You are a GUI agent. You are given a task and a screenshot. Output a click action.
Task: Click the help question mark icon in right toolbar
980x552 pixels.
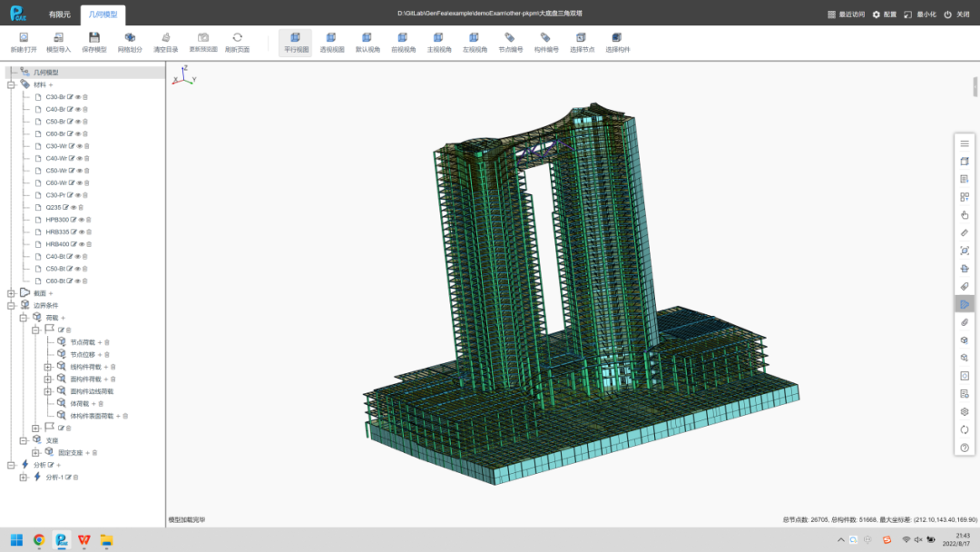point(965,447)
